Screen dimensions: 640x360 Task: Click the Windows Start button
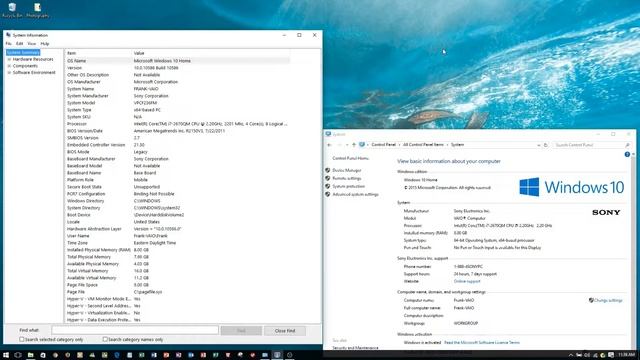6,355
